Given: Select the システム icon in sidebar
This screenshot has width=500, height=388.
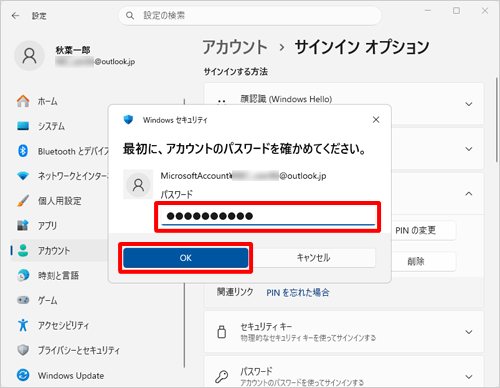Looking at the screenshot, I should (23, 126).
